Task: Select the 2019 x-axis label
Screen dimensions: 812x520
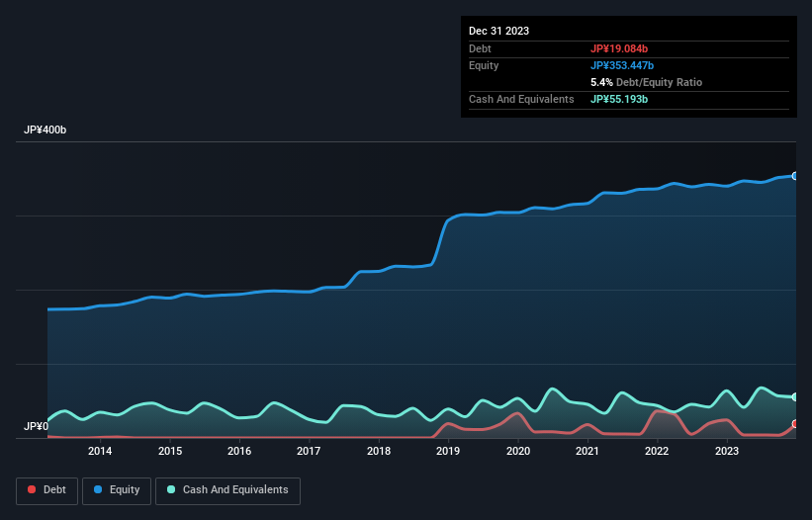Action: click(448, 452)
